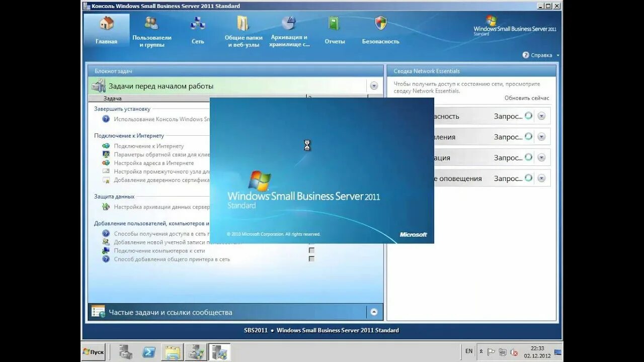
Task: Select the active SBS Console taskbar button
Action: pos(219,352)
